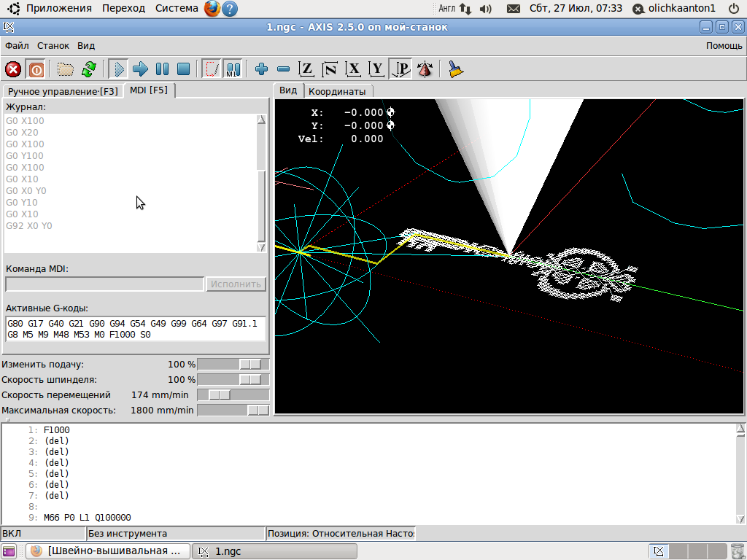Switch to the Z top view
This screenshot has width=747, height=560.
306,69
